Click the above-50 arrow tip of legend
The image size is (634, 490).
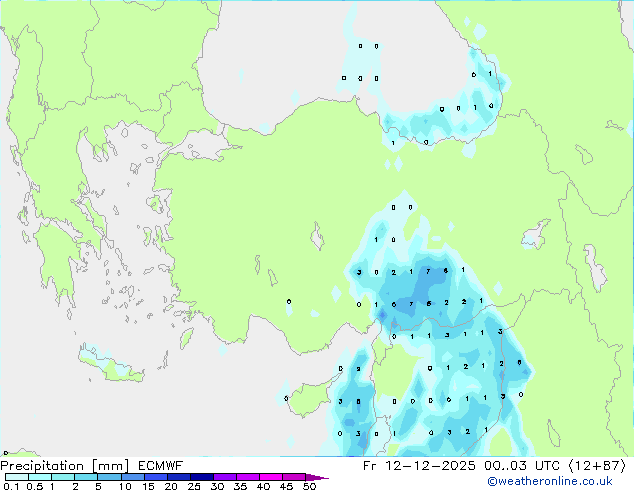click(x=317, y=477)
